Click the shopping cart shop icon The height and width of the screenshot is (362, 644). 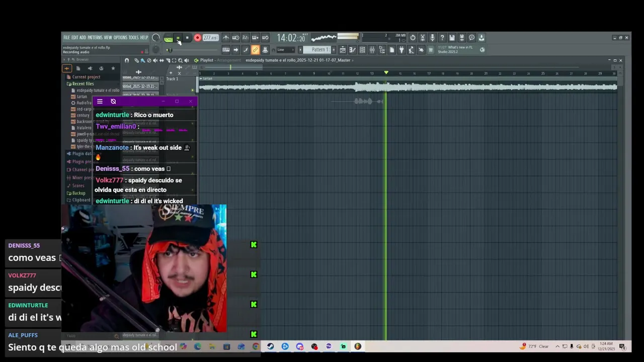[431, 50]
